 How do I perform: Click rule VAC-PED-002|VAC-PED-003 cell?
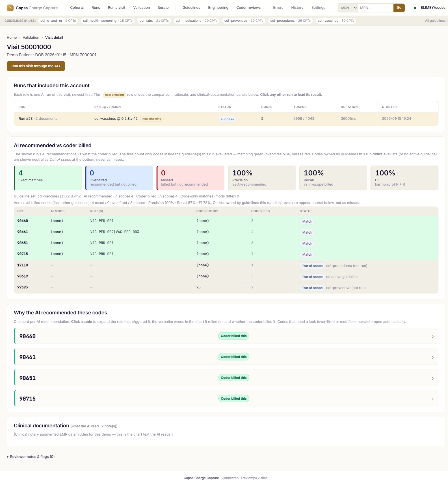pyautogui.click(x=115, y=232)
